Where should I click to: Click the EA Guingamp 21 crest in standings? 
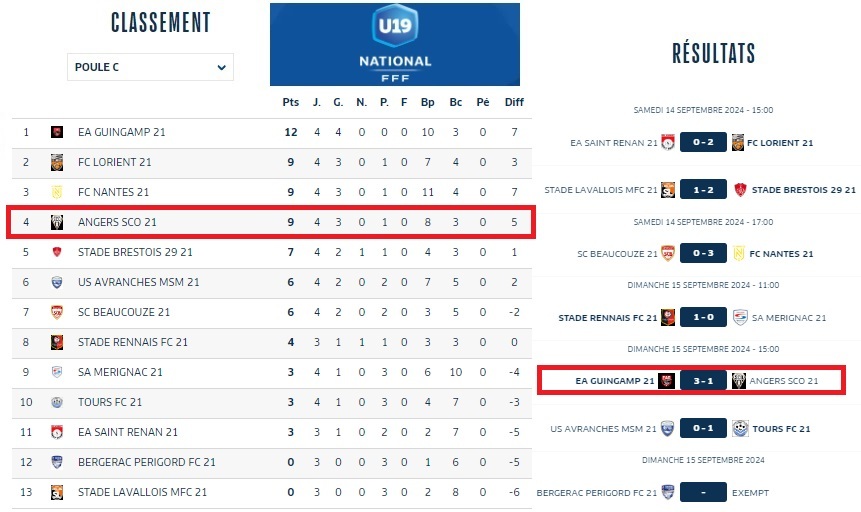pyautogui.click(x=57, y=132)
